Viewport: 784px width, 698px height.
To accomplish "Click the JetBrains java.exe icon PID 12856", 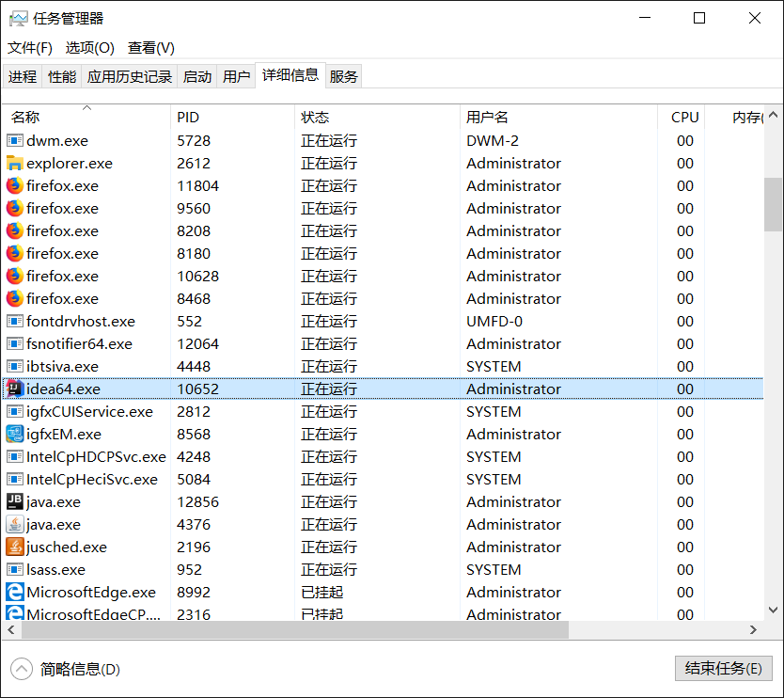I will click(14, 501).
